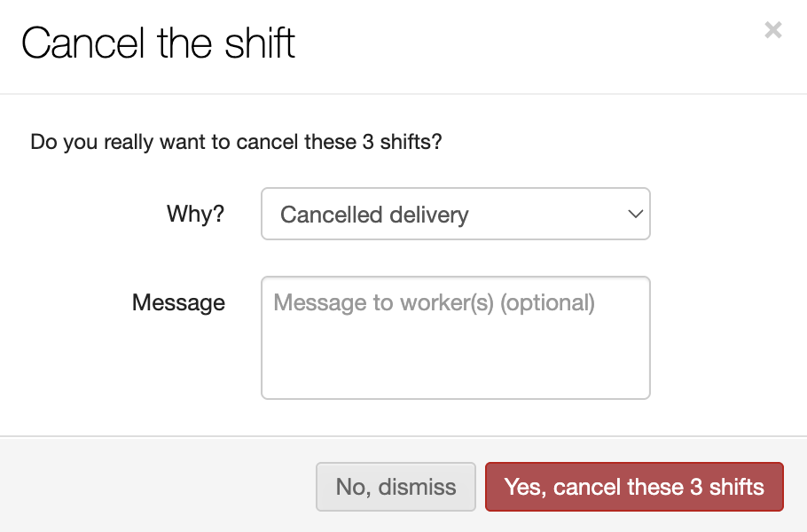Select the Cancelled delivery text in the combo box
The height and width of the screenshot is (532, 807).
374,215
